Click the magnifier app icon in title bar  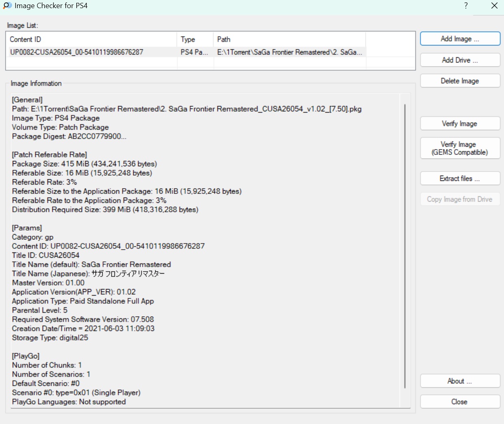tap(7, 6)
